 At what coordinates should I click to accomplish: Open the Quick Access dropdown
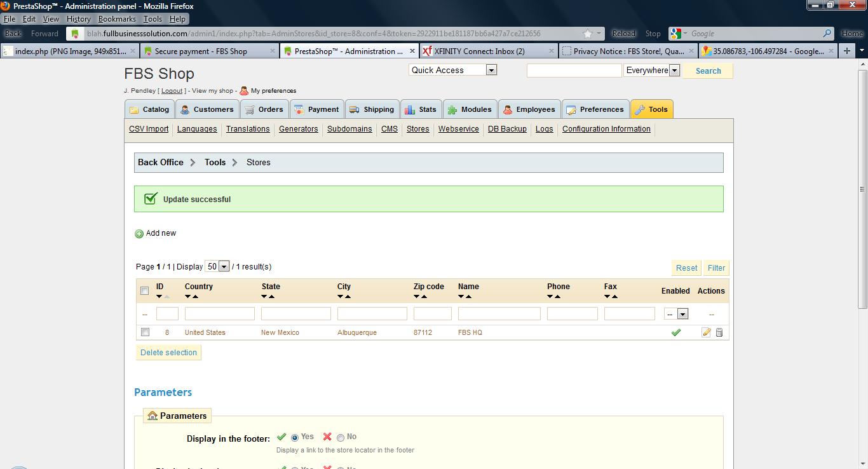pyautogui.click(x=452, y=70)
